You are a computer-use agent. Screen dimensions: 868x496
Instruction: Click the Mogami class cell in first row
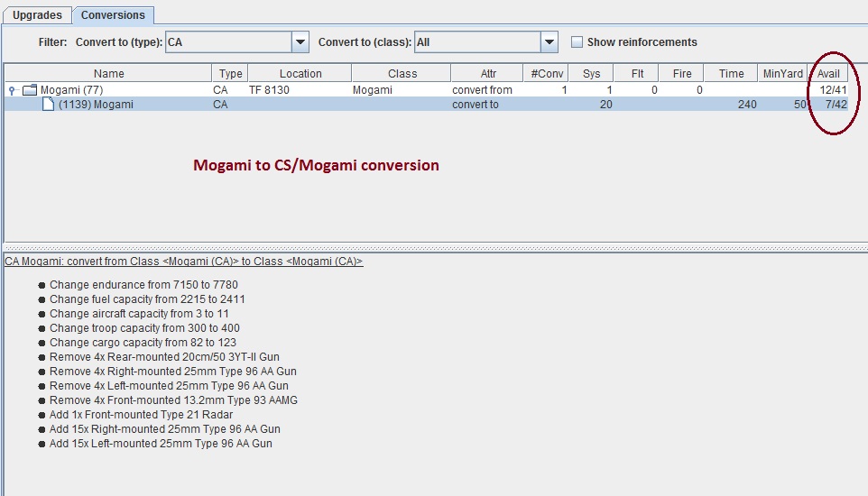(x=372, y=89)
